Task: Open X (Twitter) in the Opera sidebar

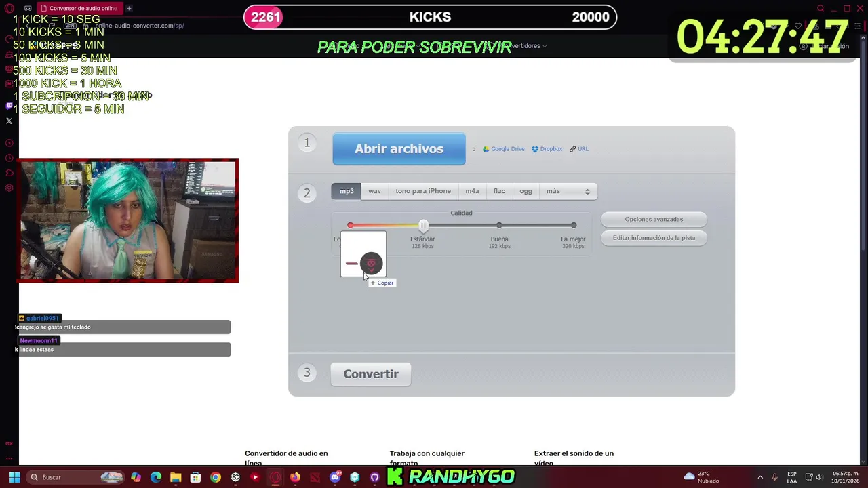Action: click(9, 121)
